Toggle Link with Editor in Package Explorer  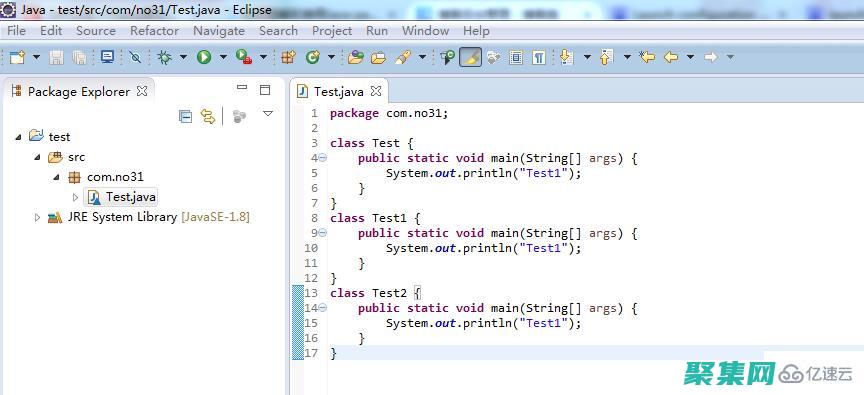click(207, 116)
